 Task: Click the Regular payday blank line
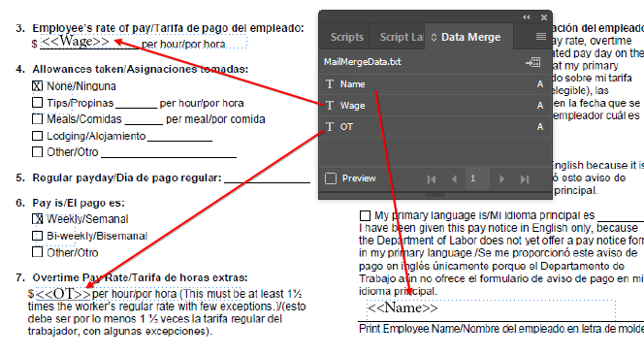(x=267, y=182)
